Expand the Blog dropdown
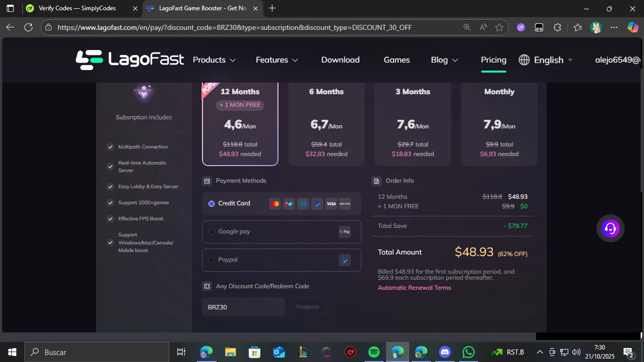 pyautogui.click(x=444, y=60)
